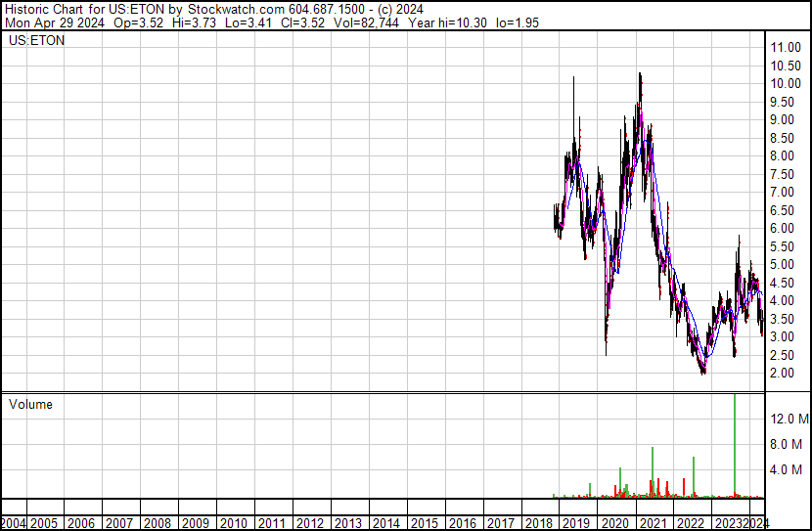This screenshot has width=812, height=531.
Task: Click the 2.00 price axis label
Action: [x=784, y=373]
